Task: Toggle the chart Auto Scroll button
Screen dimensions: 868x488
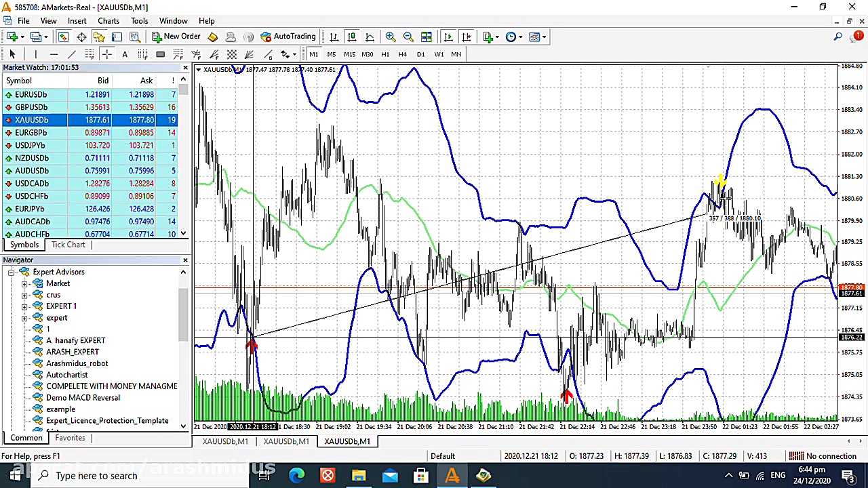Action: (x=448, y=37)
